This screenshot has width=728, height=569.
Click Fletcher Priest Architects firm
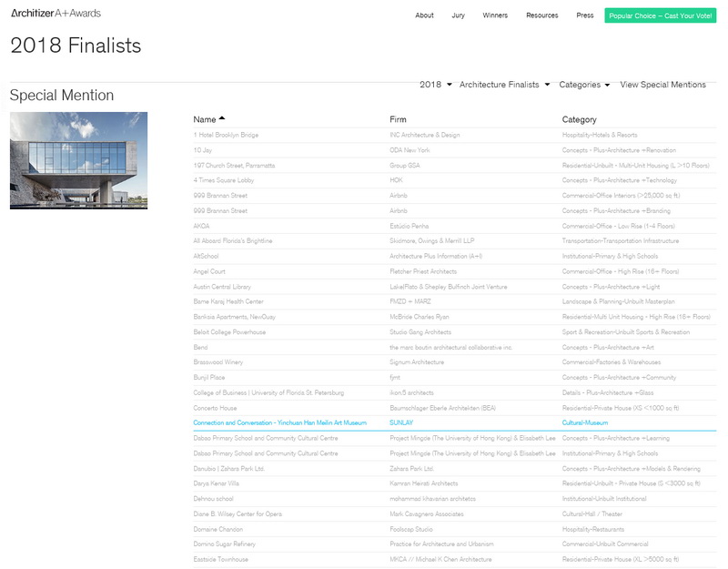click(423, 271)
